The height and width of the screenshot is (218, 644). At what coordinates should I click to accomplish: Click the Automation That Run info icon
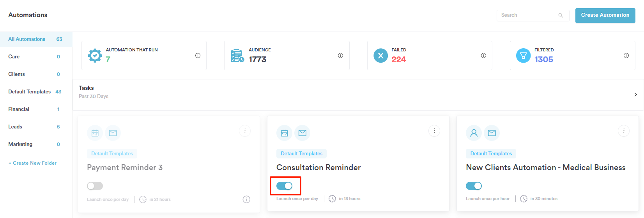pyautogui.click(x=198, y=56)
